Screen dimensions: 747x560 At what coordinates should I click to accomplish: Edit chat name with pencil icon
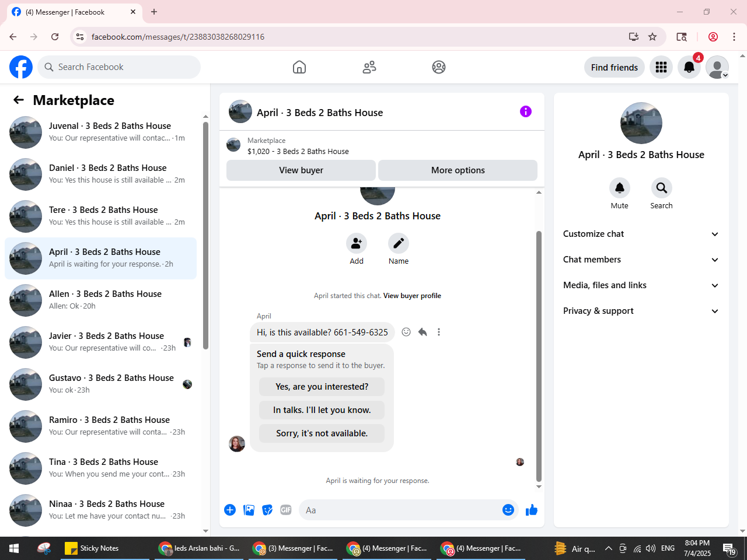click(399, 243)
